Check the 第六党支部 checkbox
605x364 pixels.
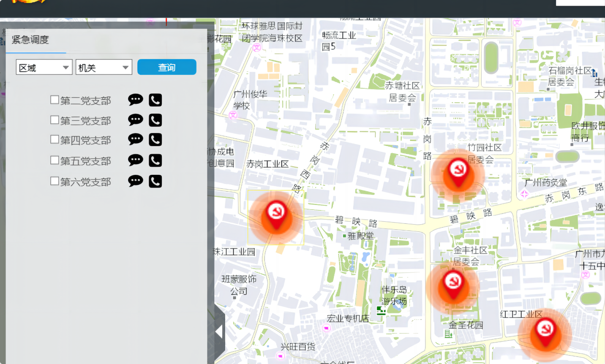click(x=55, y=181)
